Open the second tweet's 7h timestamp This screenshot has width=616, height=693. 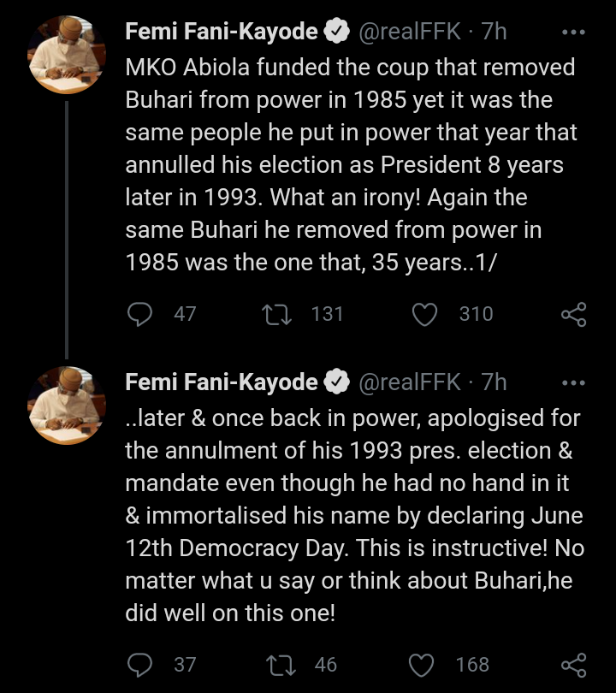click(495, 382)
